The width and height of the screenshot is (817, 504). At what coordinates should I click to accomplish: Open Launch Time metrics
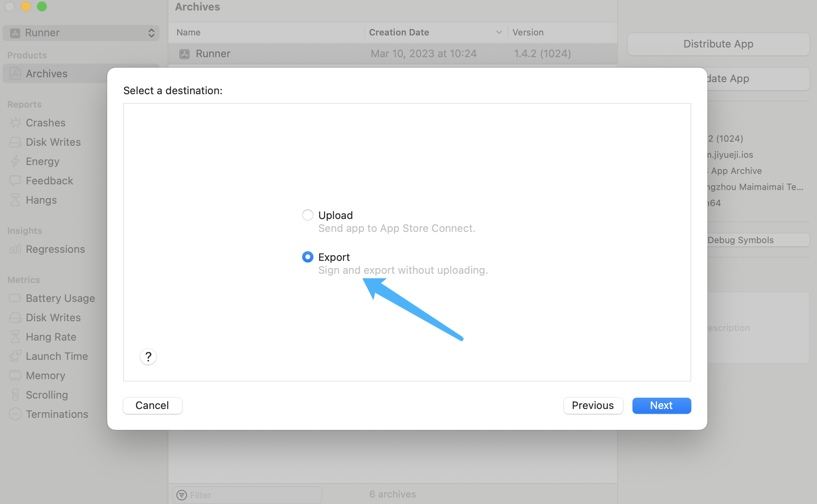[x=57, y=356]
